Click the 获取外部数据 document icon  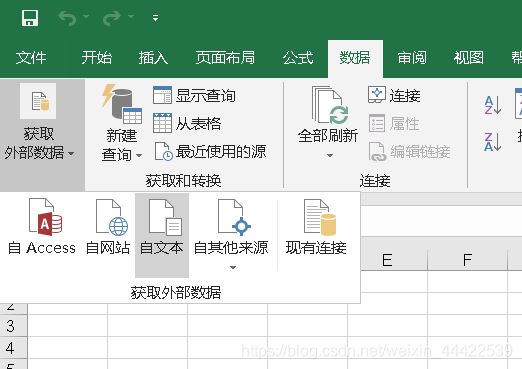38,101
